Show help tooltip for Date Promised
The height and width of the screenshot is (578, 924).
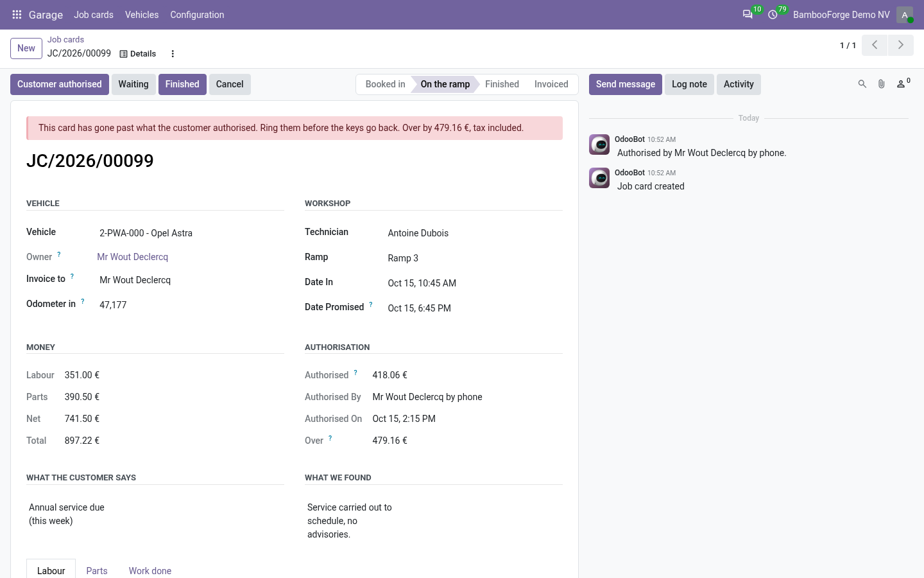pos(371,304)
